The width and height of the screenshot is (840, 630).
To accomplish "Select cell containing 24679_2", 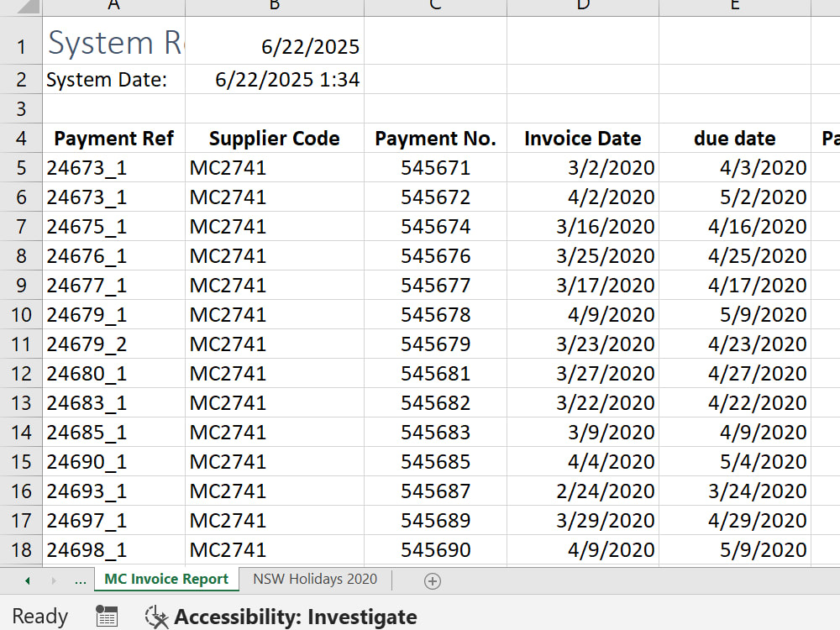I will pyautogui.click(x=113, y=344).
